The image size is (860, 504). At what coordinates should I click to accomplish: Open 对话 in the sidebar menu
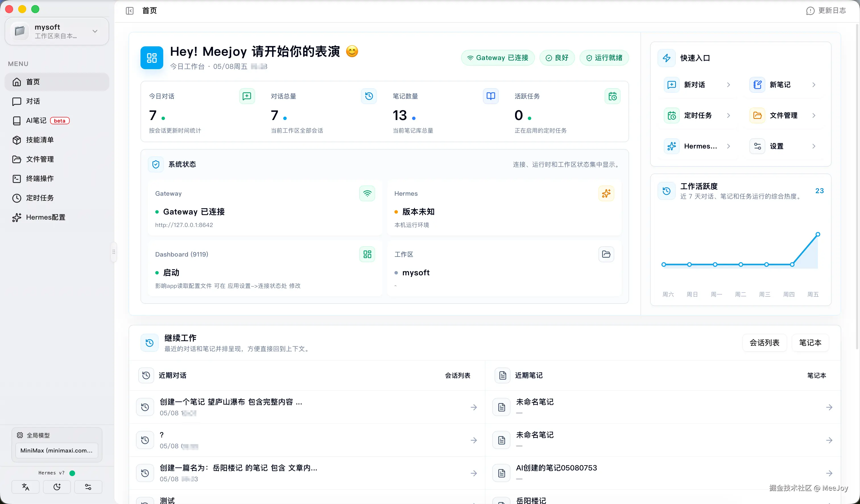pyautogui.click(x=57, y=101)
